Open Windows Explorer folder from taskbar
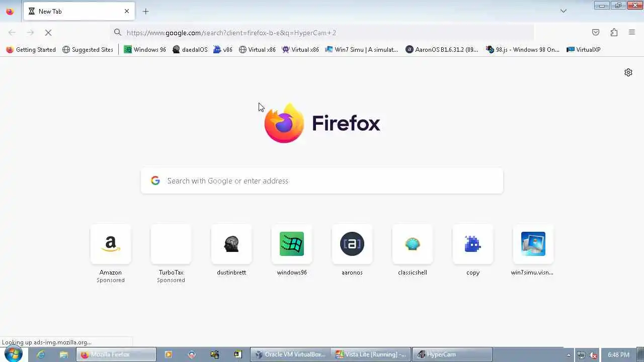 point(63,354)
